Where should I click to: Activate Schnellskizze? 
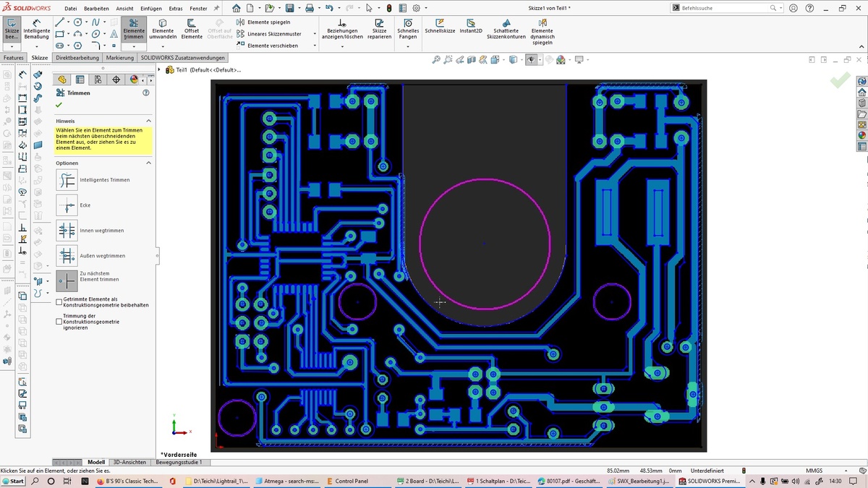441,27
